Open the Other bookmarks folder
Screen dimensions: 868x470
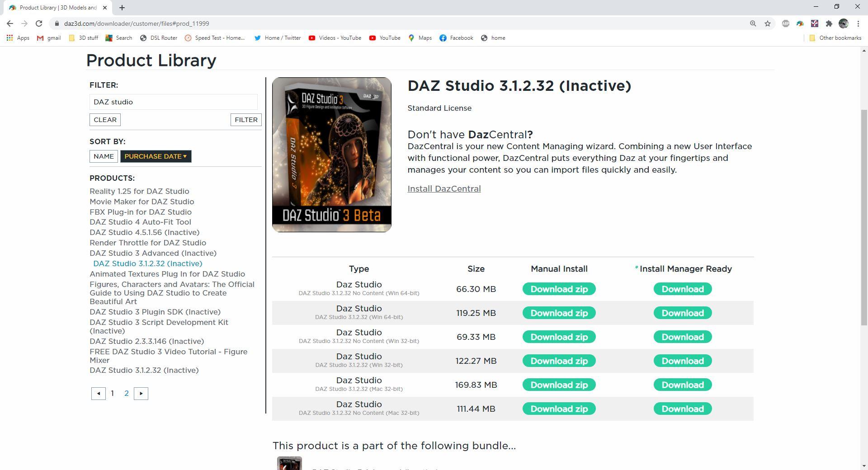(835, 38)
